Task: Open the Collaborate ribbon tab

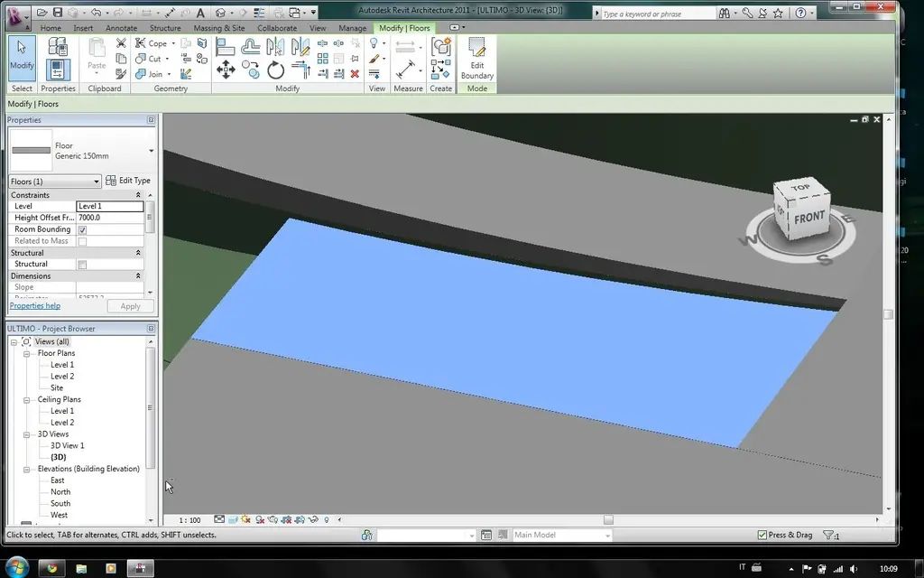Action: (277, 28)
